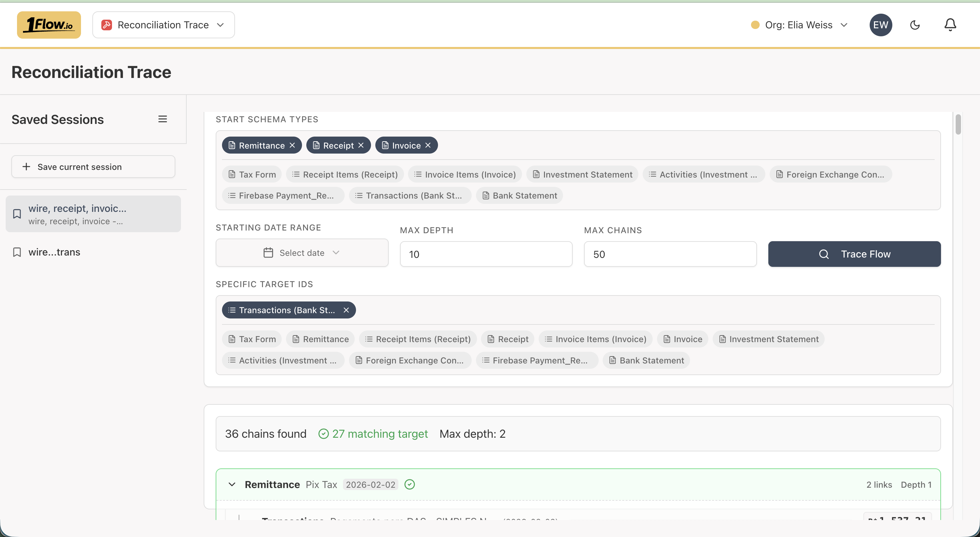
Task: Remove Transactions target ID chip
Action: click(346, 310)
